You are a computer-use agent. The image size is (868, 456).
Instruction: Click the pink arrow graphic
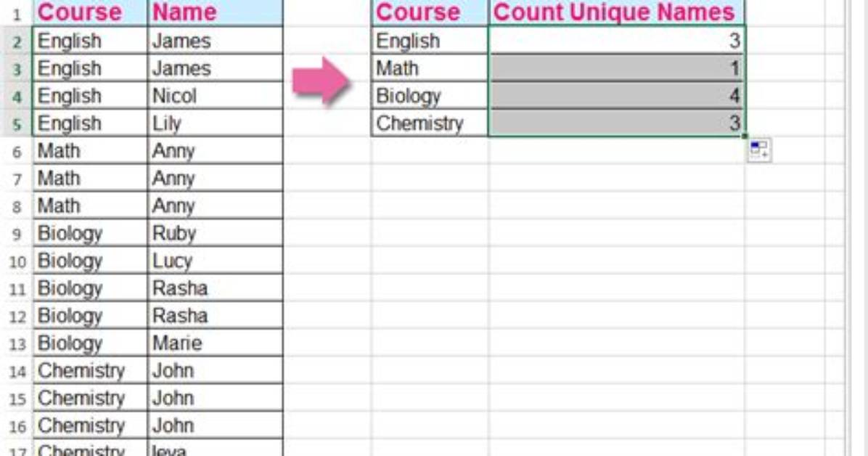pos(321,81)
